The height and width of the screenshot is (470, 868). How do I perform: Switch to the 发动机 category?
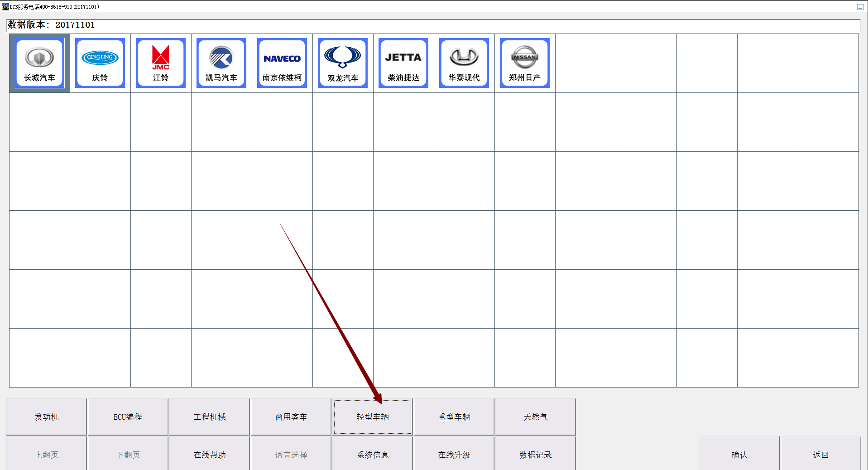(x=47, y=417)
